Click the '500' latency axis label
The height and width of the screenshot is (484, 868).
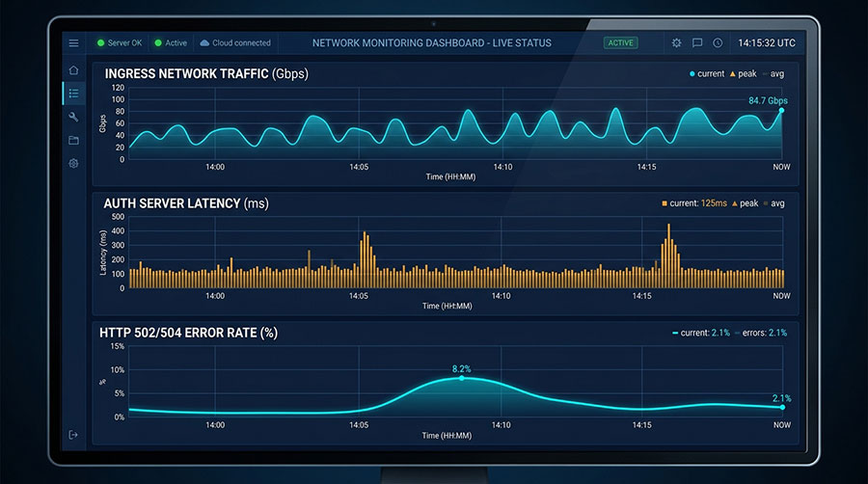click(x=118, y=217)
